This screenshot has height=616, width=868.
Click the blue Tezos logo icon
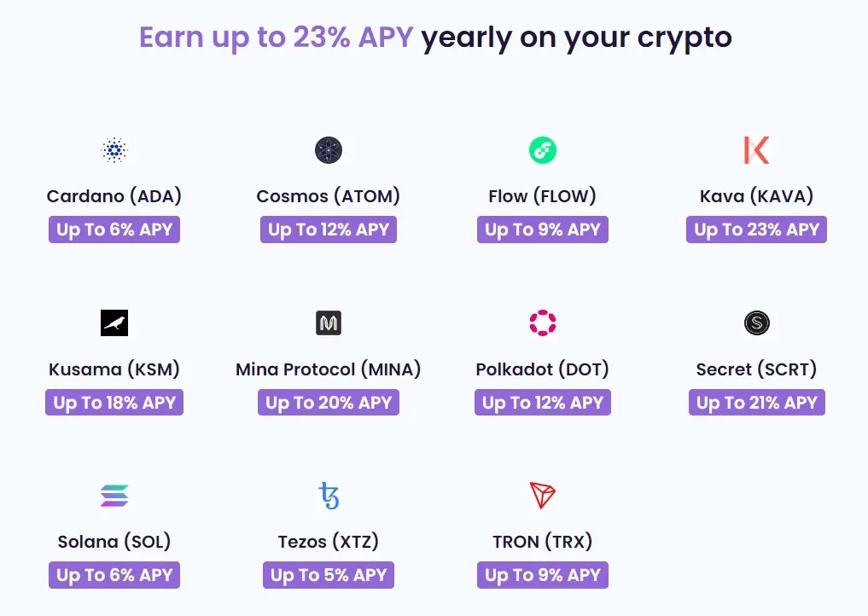point(328,495)
